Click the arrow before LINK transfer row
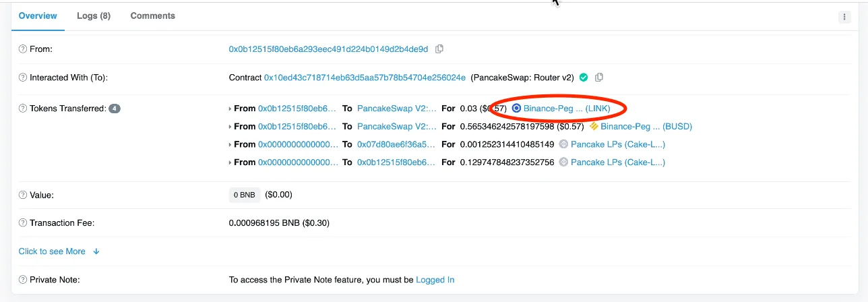Viewport: 868px width, 302px height. point(231,109)
